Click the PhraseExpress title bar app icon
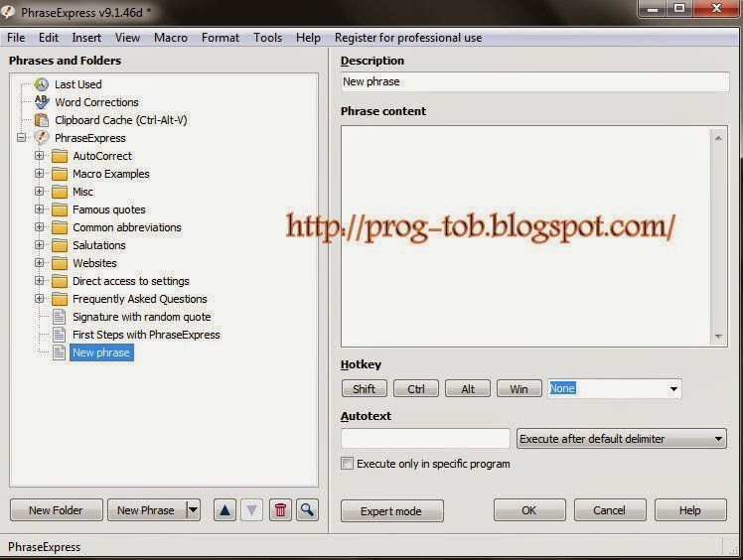This screenshot has width=743, height=560. pos(8,12)
